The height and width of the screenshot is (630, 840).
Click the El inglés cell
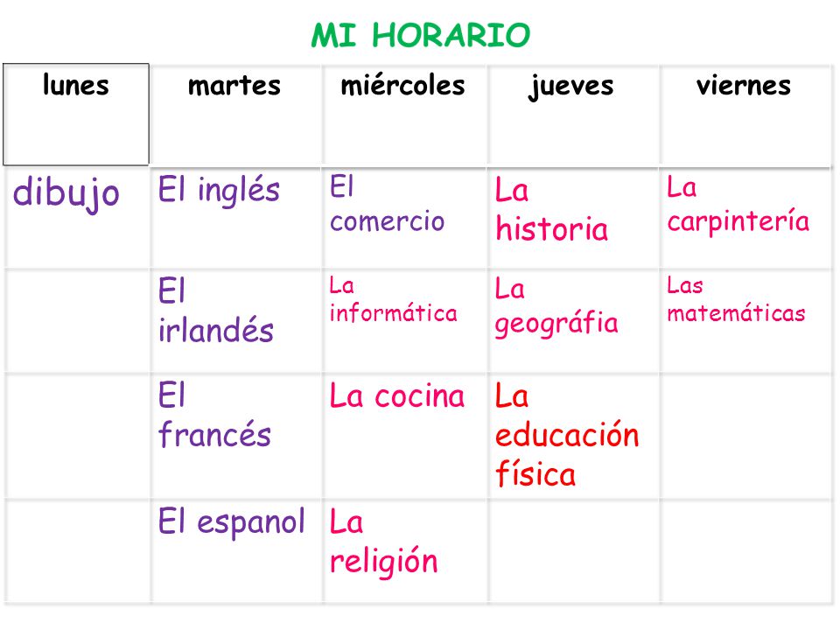236,218
